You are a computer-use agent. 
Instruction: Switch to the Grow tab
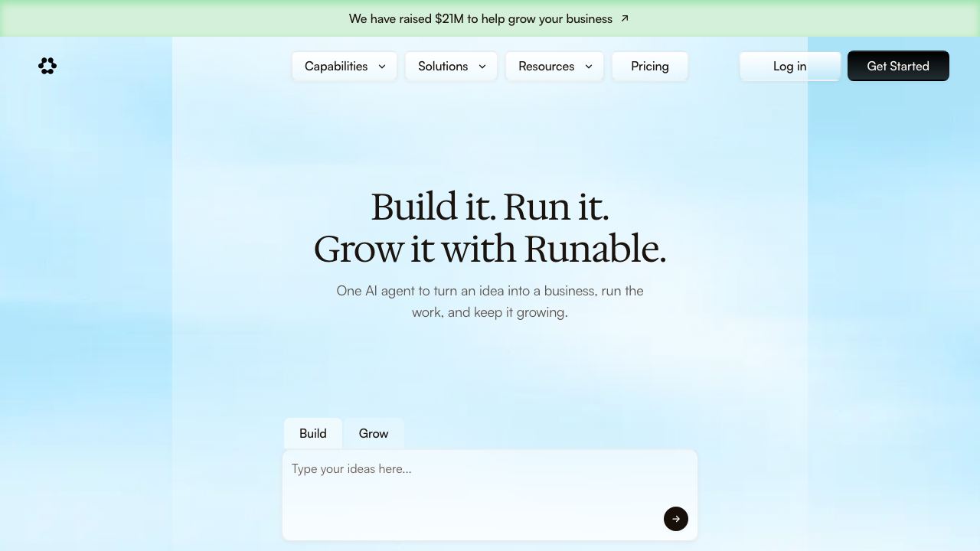pyautogui.click(x=374, y=433)
